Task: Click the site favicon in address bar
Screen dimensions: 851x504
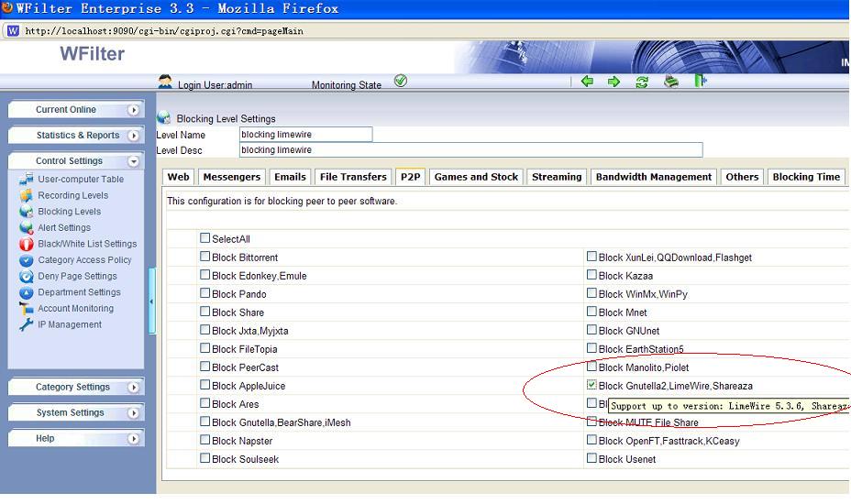Action: [x=13, y=31]
